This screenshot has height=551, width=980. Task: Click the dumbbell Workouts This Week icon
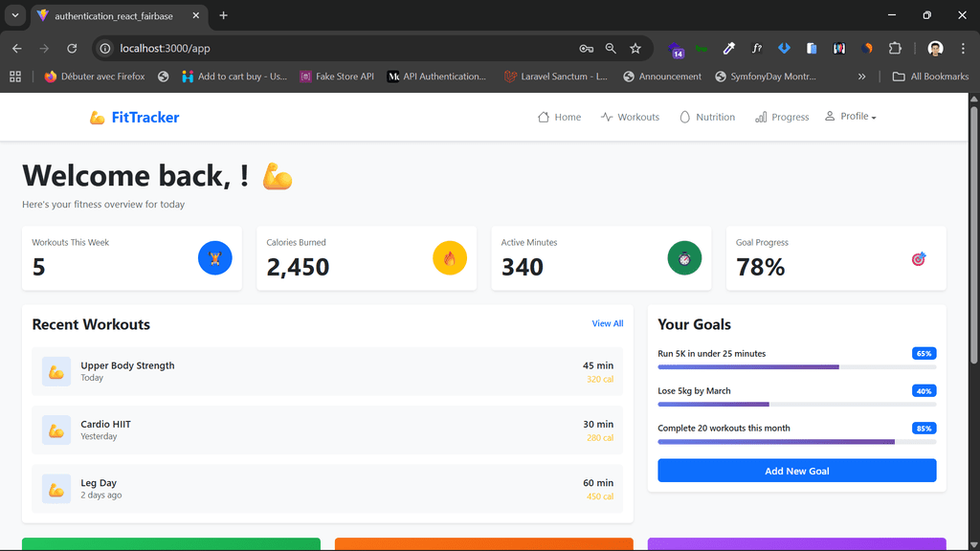[x=215, y=258]
